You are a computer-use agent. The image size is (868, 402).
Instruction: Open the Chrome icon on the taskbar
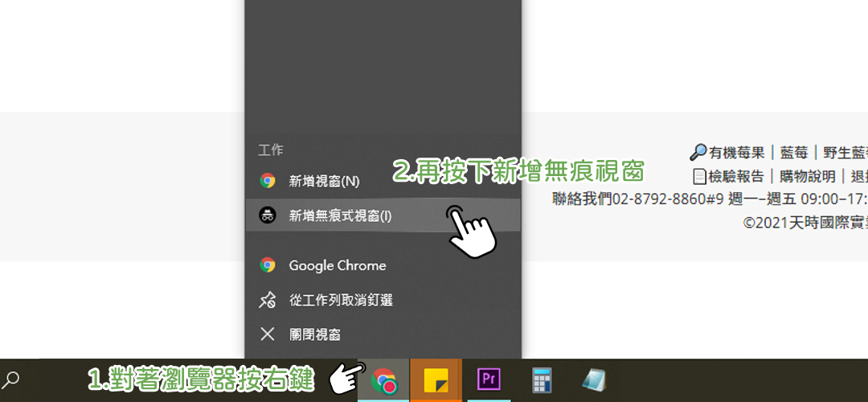click(x=383, y=380)
